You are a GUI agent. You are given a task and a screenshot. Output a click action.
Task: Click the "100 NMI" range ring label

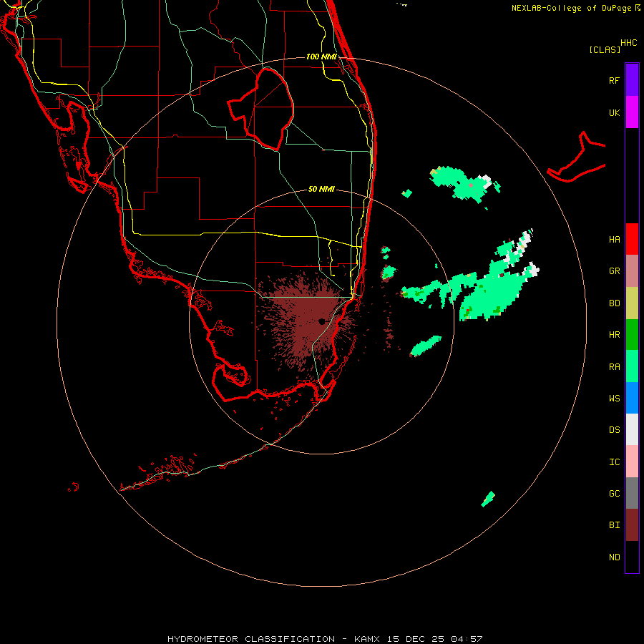[x=321, y=57]
